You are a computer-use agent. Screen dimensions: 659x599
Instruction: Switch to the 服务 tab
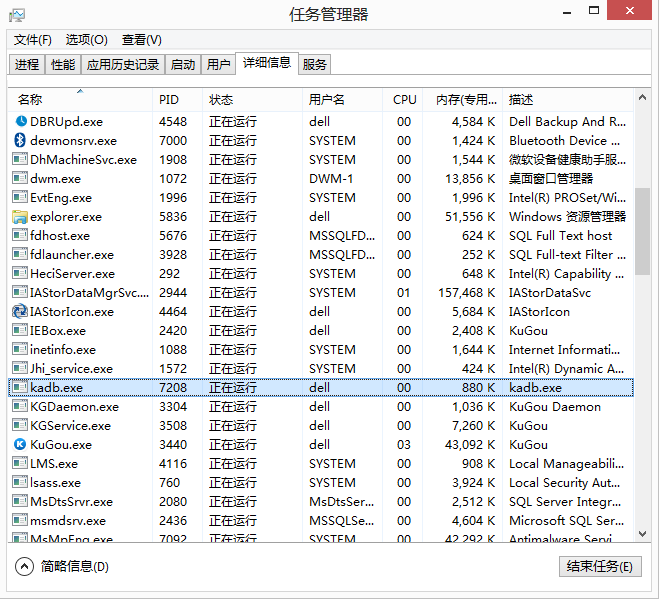point(314,64)
